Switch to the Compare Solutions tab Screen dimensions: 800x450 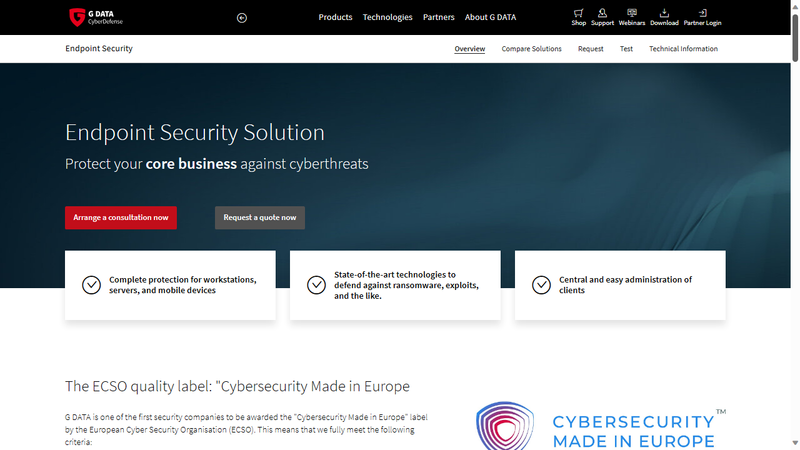[531, 49]
